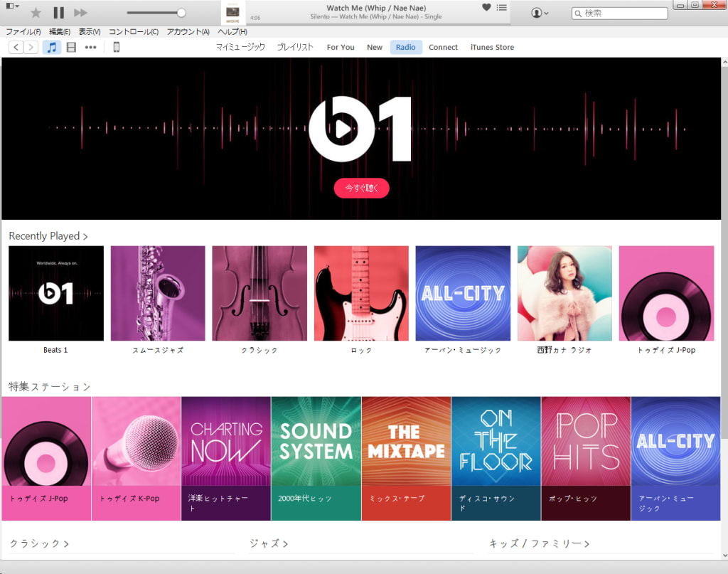
Task: Open クラシック station with violin artwork
Action: (259, 293)
